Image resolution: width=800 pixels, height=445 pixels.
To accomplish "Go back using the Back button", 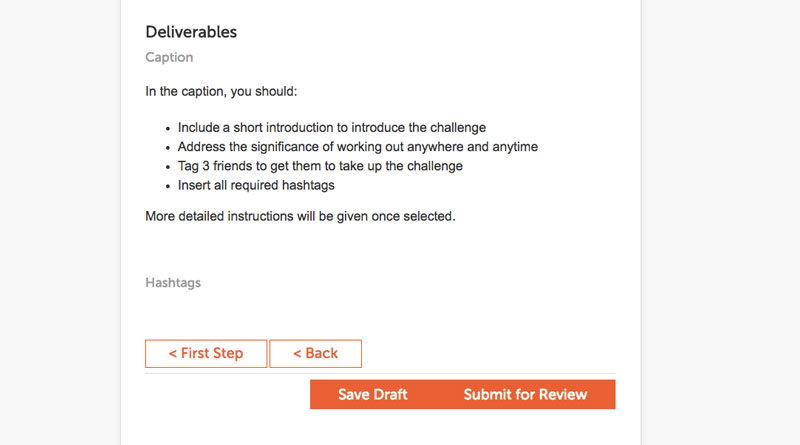I will pyautogui.click(x=315, y=353).
